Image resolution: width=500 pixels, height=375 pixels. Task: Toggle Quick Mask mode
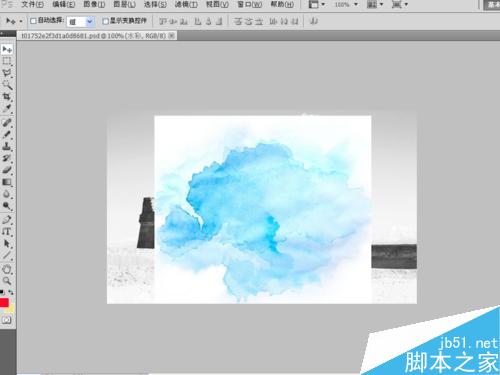(x=7, y=320)
